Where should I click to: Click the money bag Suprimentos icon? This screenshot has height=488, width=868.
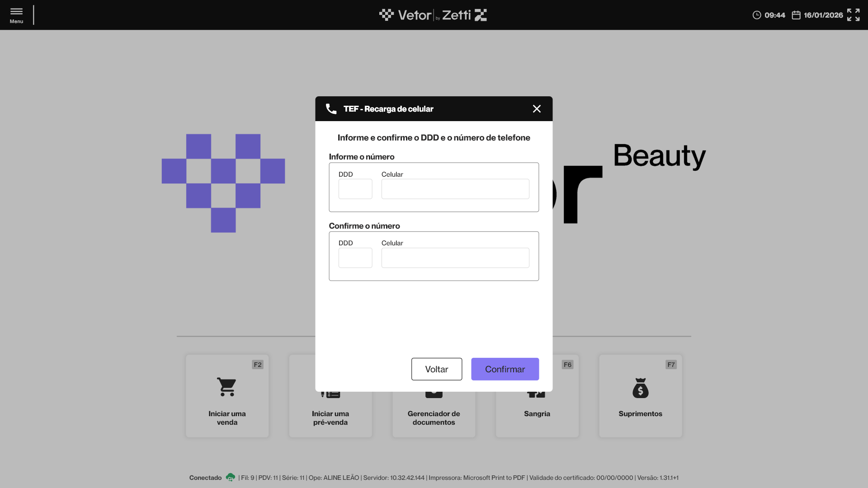(640, 388)
